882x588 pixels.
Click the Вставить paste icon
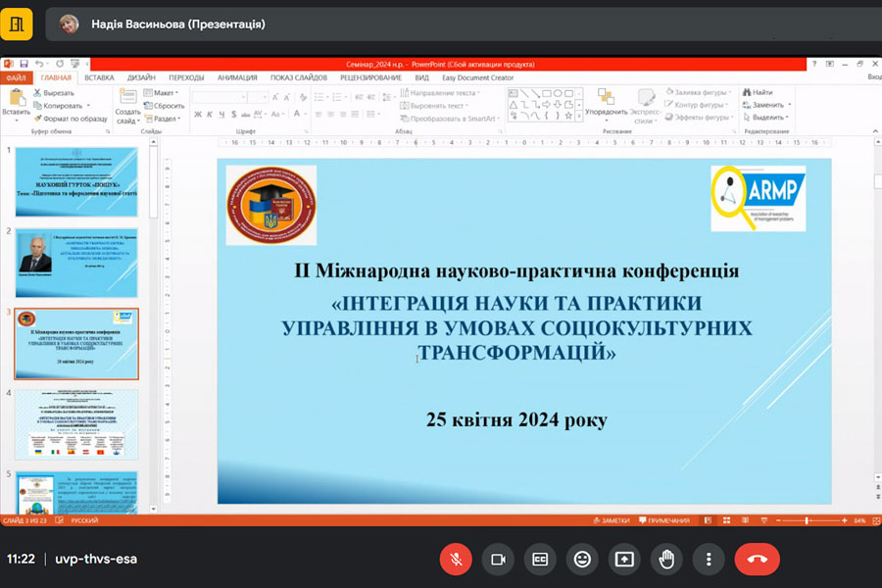coord(17,97)
